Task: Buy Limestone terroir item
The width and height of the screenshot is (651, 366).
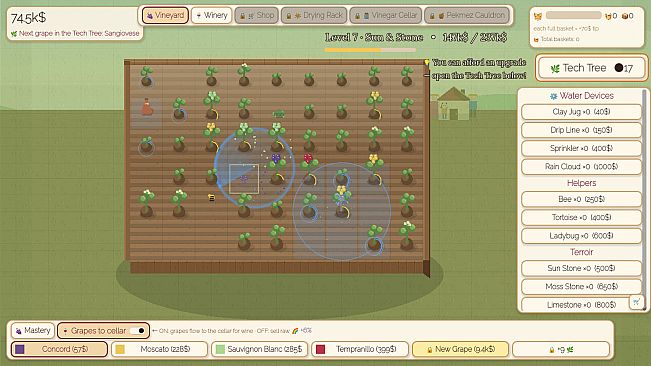Action: coord(581,305)
